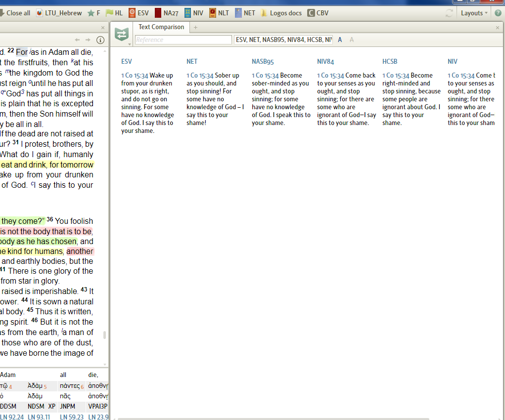505x420 pixels.
Task: Click the ESV column header
Action: click(127, 61)
